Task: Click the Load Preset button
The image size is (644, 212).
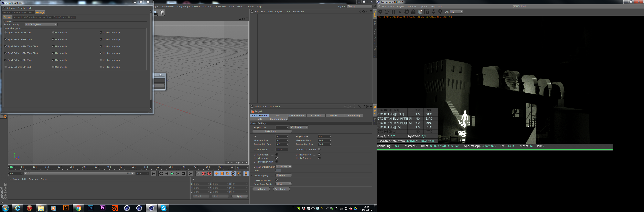Action: pos(261,189)
